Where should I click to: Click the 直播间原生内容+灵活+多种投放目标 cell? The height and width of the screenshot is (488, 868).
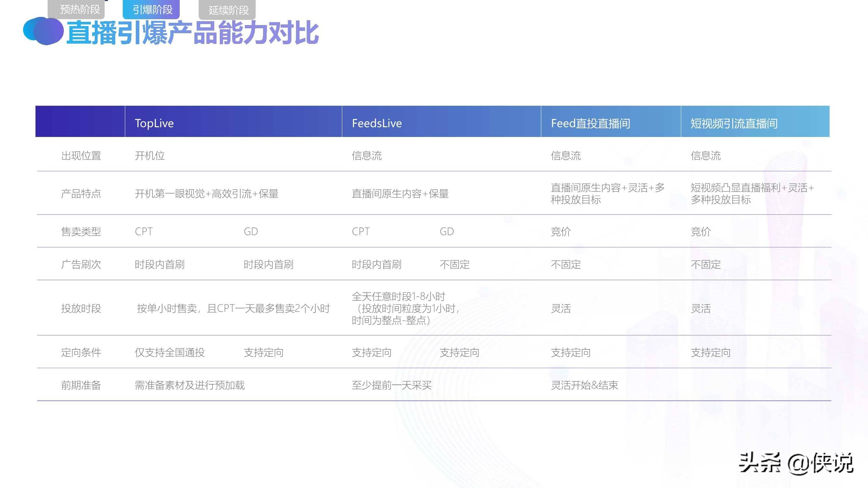[608, 193]
